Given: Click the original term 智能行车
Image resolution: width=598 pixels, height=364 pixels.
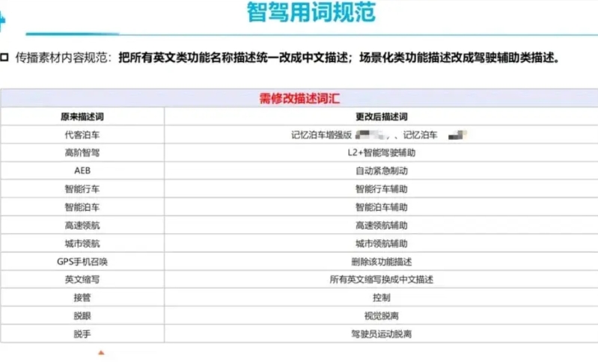Looking at the screenshot, I should [x=82, y=189].
